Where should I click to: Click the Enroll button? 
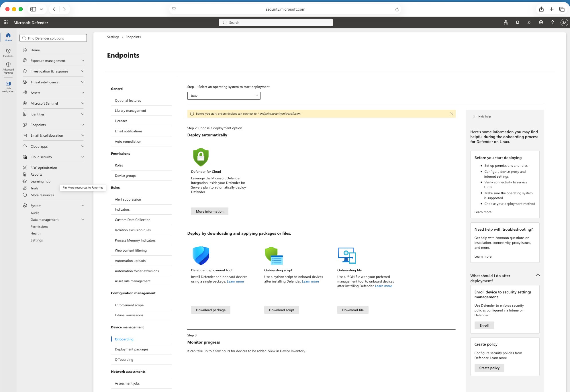pyautogui.click(x=484, y=326)
